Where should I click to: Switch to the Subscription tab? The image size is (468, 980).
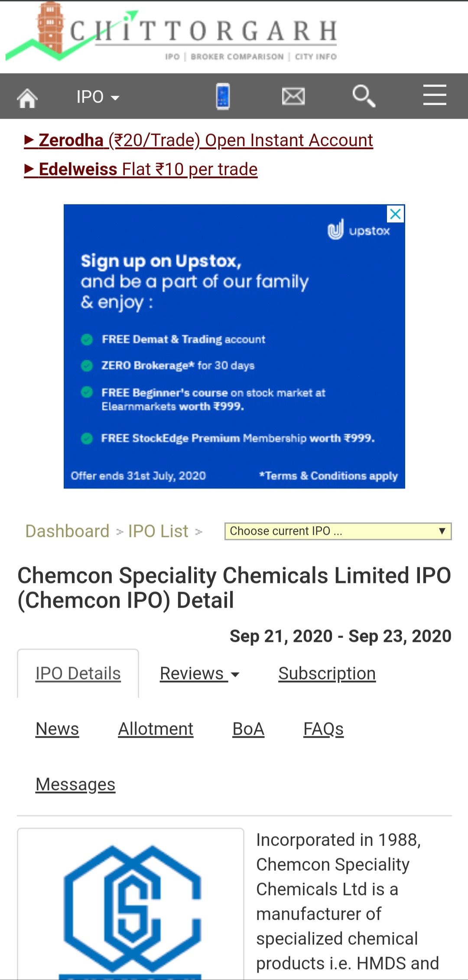pos(327,674)
